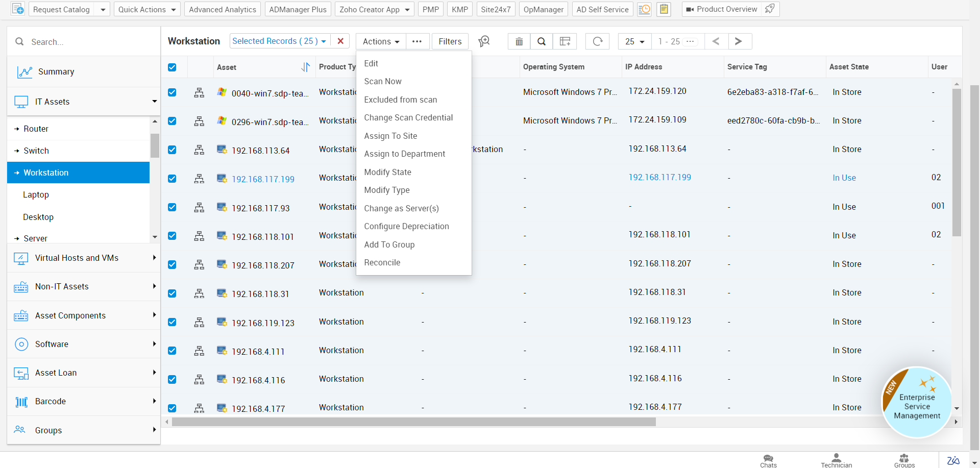Choose Reconcile menu item
Viewport: 980px width, 468px height.
tap(382, 262)
